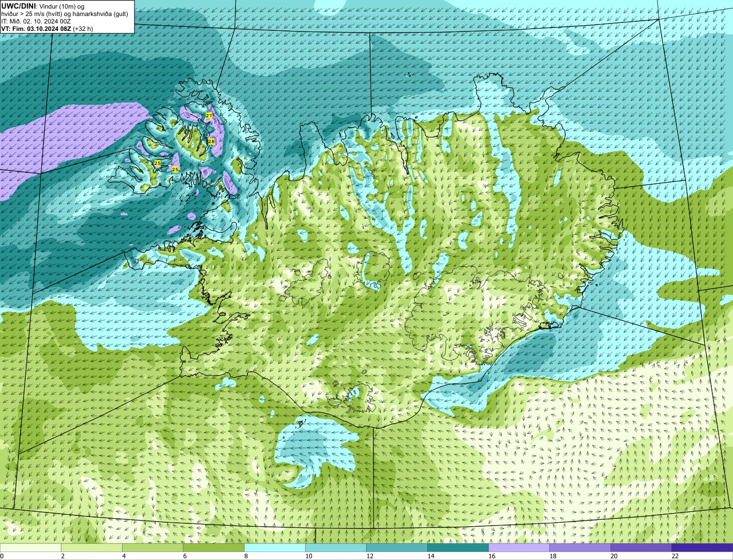Screen dimensions: 733x560
Task: Click the legend scale value 20
Action: 614,556
